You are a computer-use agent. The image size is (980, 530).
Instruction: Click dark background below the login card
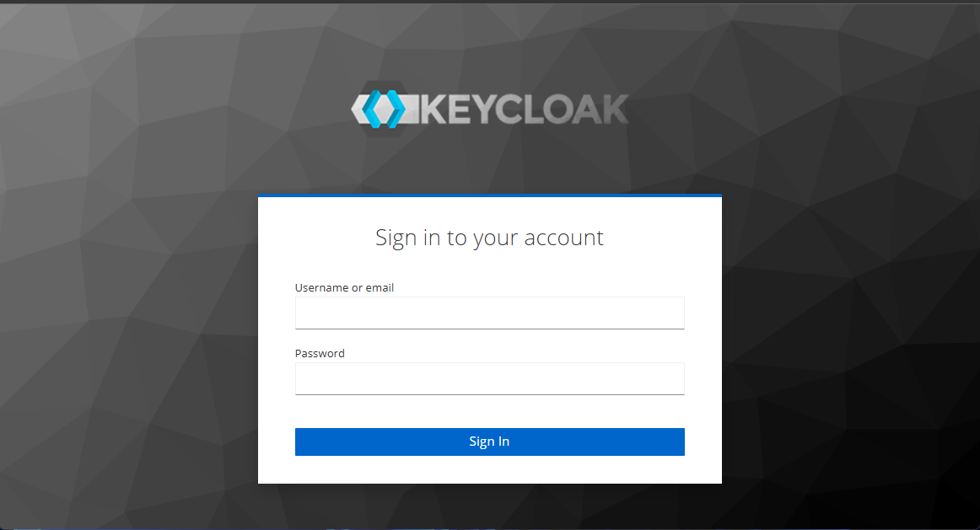coord(489,506)
